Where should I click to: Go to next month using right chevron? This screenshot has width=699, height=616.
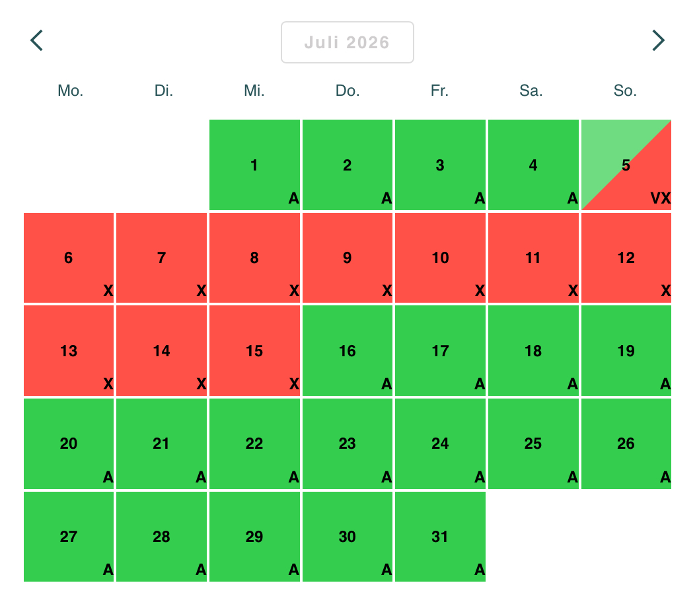(658, 40)
